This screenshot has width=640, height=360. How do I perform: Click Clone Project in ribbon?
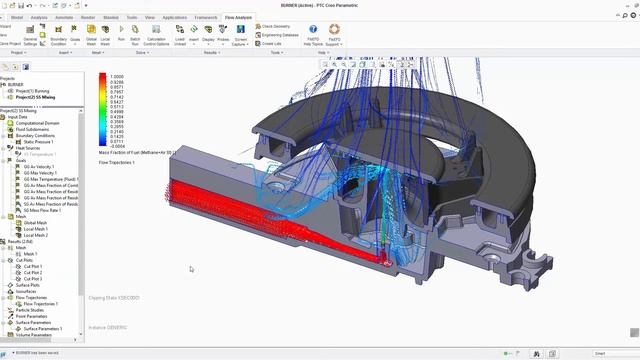(10, 44)
